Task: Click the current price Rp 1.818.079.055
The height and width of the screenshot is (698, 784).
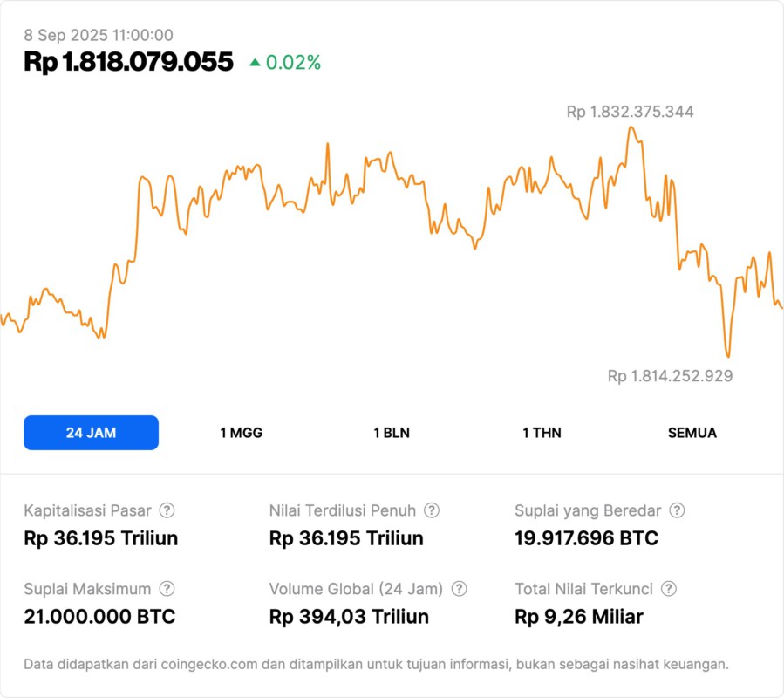Action: (128, 62)
